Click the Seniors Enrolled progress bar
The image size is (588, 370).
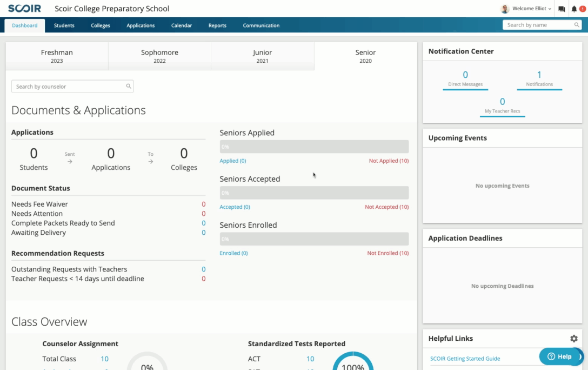click(x=314, y=239)
